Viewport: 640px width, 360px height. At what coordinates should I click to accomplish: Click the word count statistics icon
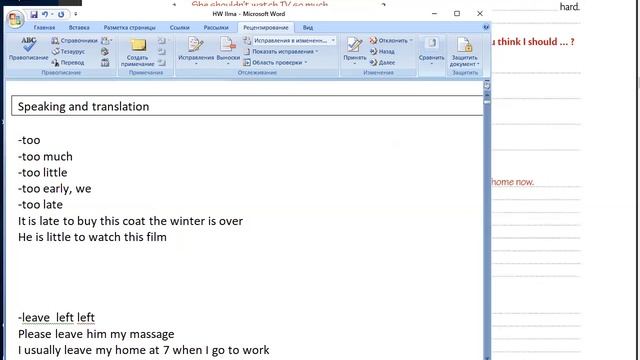point(105,62)
